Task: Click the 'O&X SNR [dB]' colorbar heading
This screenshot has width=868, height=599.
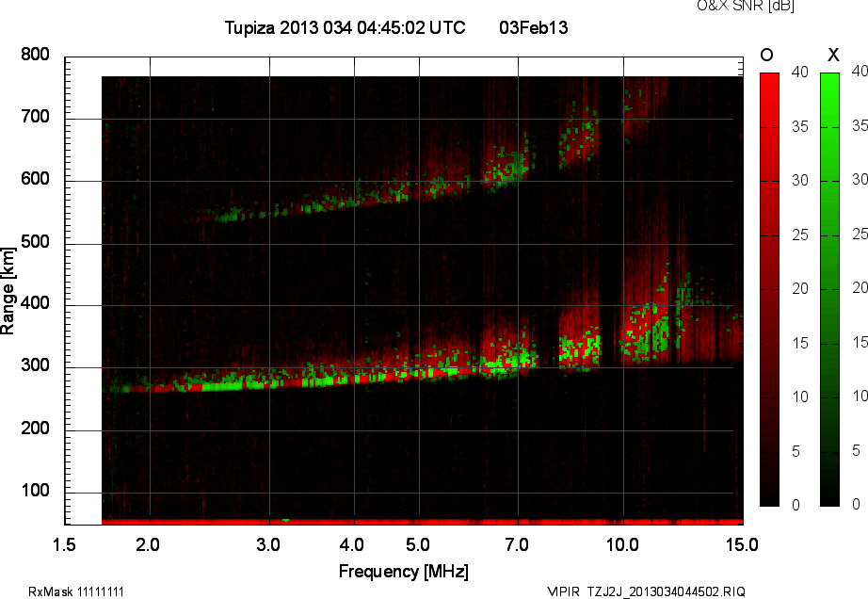Action: point(746,6)
